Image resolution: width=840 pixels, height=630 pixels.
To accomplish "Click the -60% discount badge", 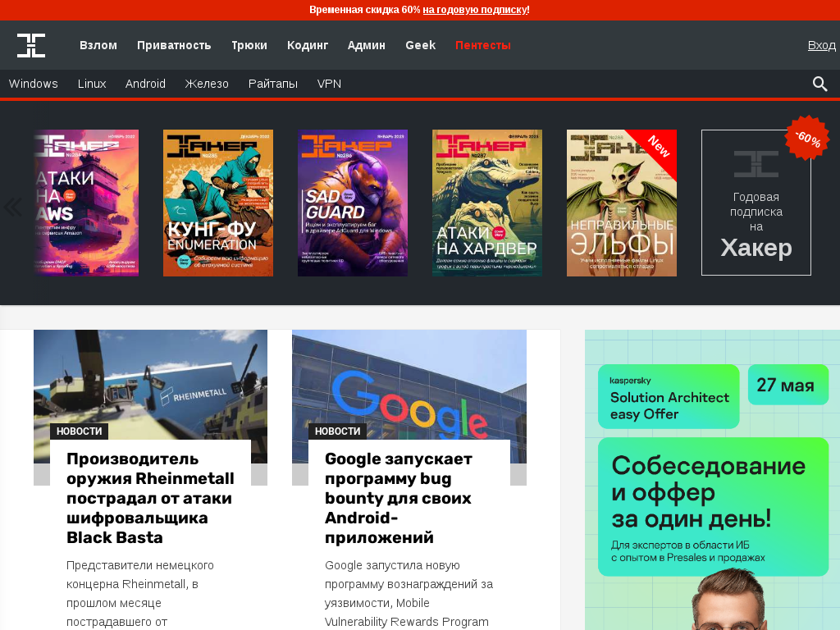I will tap(807, 138).
